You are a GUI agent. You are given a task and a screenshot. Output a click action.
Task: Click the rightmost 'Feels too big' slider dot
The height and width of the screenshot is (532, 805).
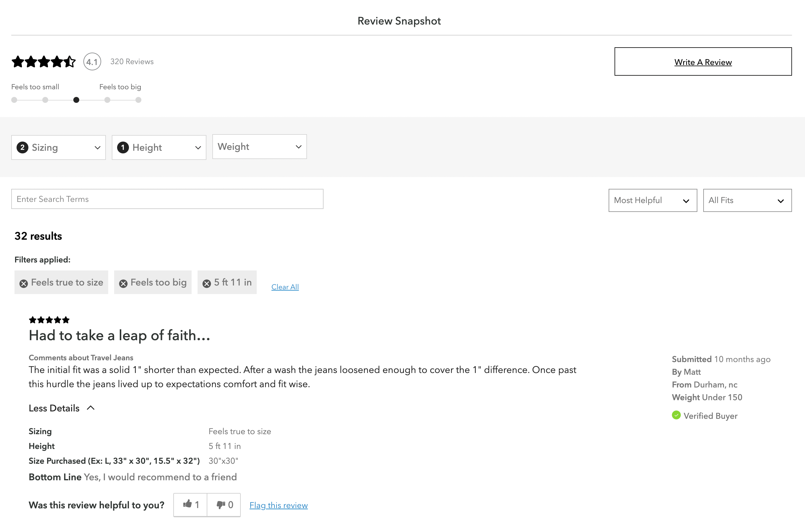coord(138,100)
